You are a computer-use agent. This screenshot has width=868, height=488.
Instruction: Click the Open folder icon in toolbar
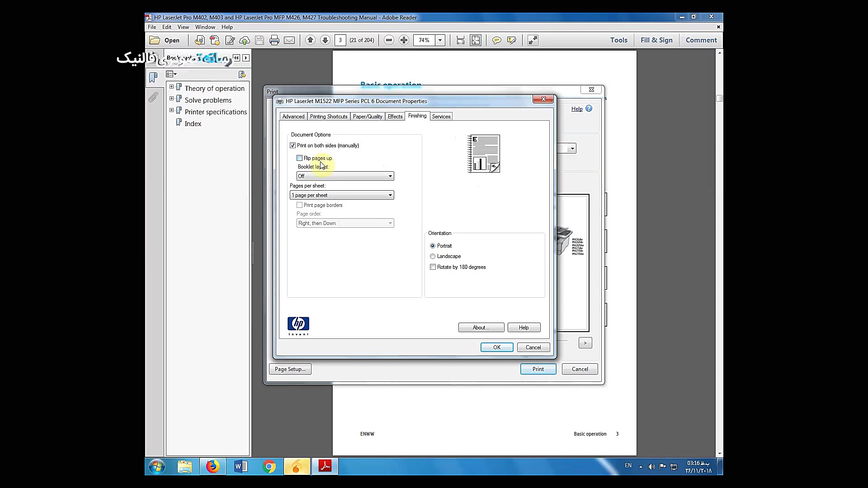tap(155, 40)
